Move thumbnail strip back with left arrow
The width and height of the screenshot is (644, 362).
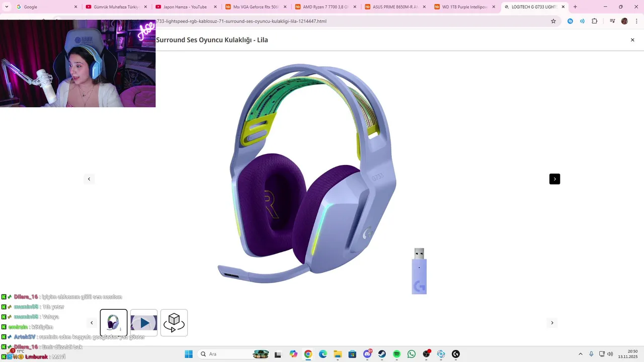click(x=92, y=323)
